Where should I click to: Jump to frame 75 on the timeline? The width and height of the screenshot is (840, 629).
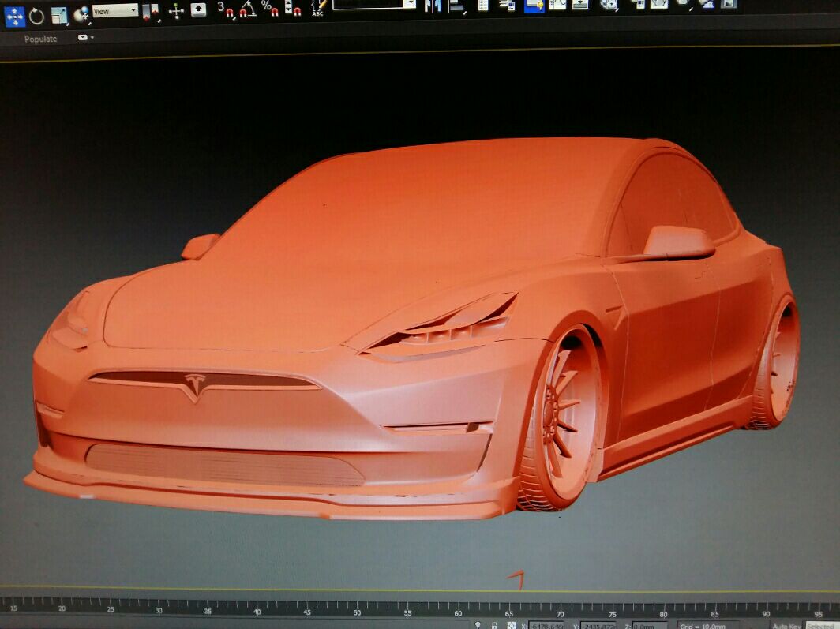(x=613, y=615)
